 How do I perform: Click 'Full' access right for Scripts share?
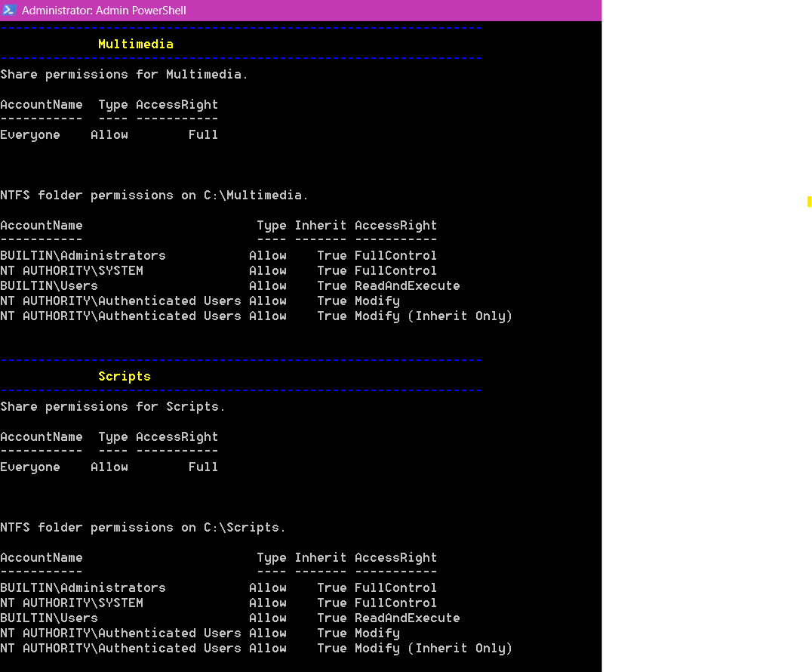click(x=203, y=467)
